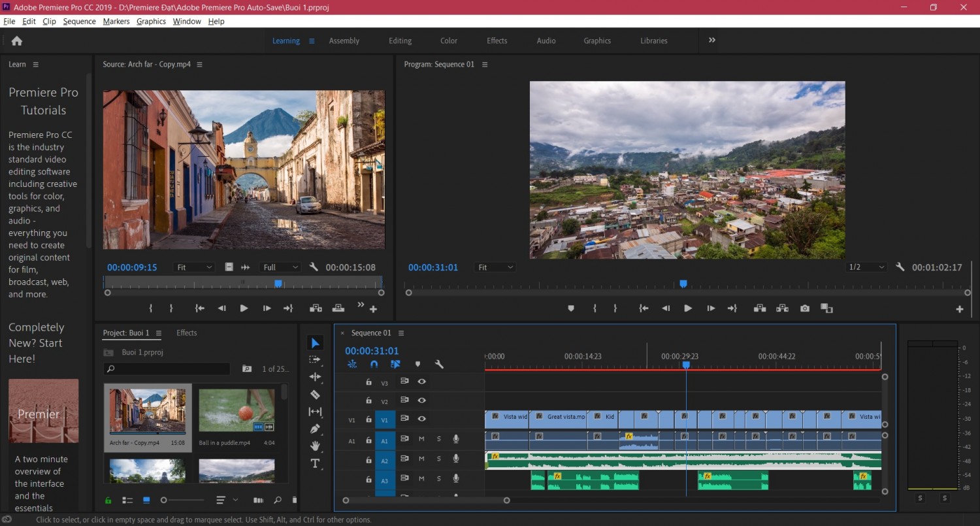This screenshot has height=526, width=980.
Task: Select the Hand tool
Action: tap(315, 446)
